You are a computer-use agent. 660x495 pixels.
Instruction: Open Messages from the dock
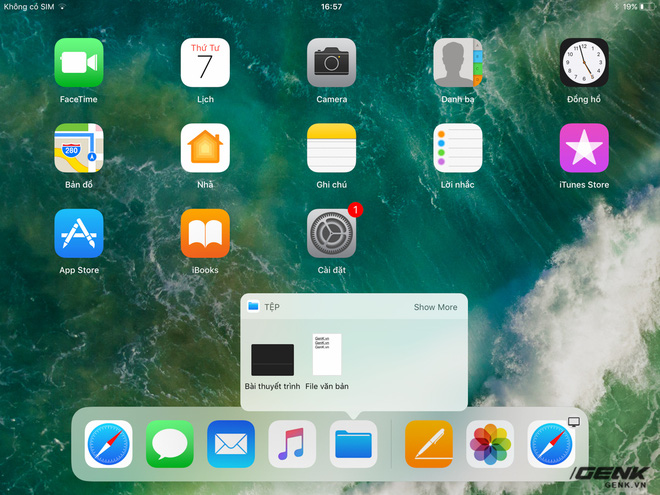coord(170,444)
